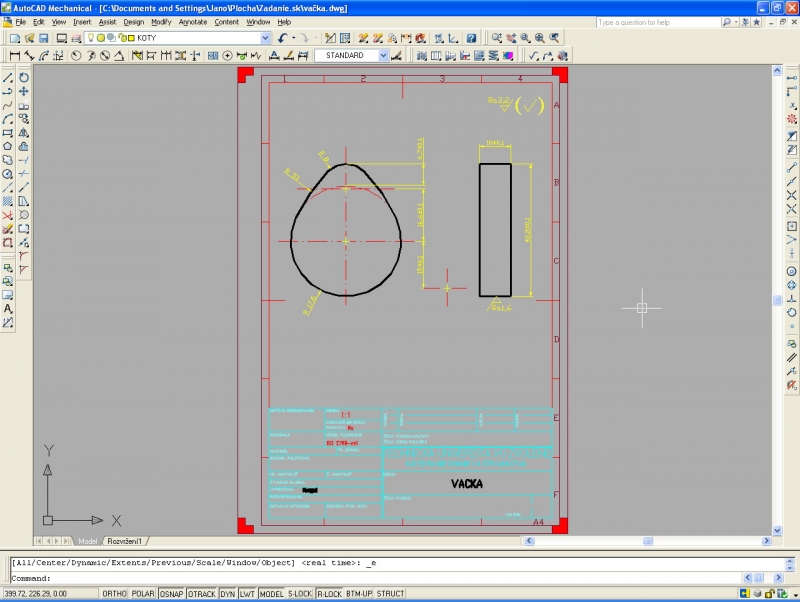Screen dimensions: 800x602
Task: Click the Save icon in toolbar
Action: (x=45, y=38)
